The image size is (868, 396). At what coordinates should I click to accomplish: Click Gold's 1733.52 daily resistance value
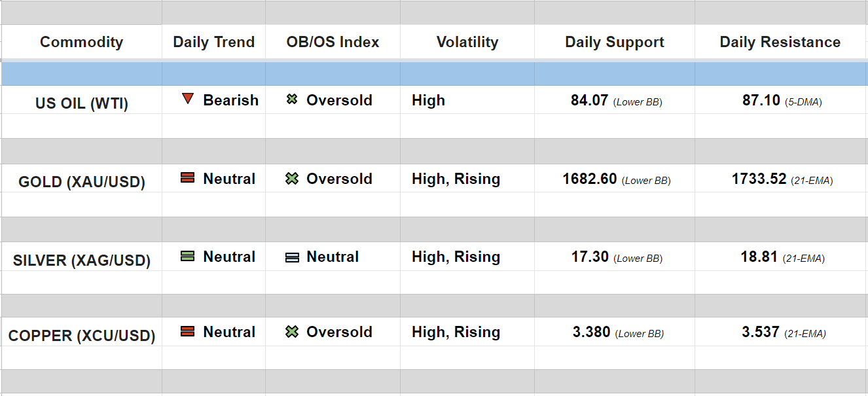pyautogui.click(x=759, y=179)
